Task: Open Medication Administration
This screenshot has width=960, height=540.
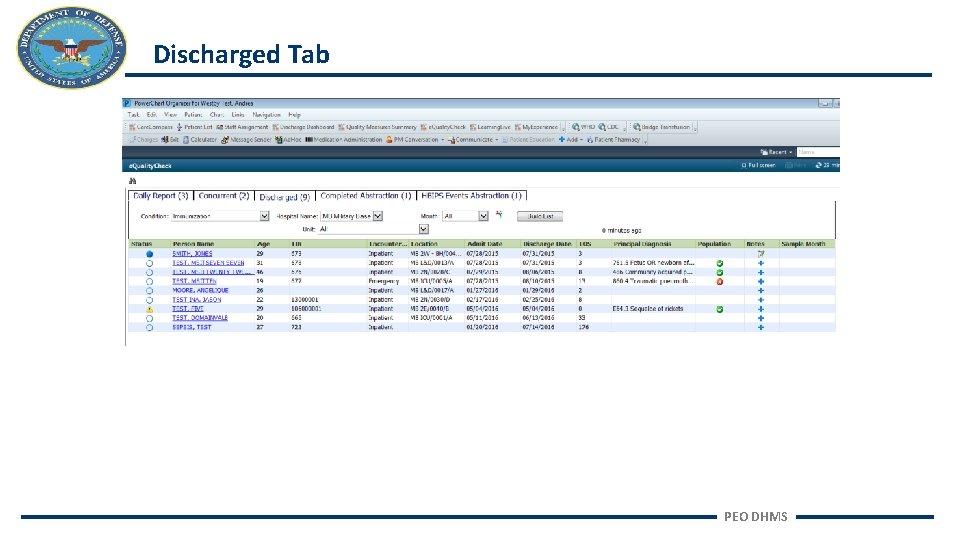Action: tap(343, 140)
